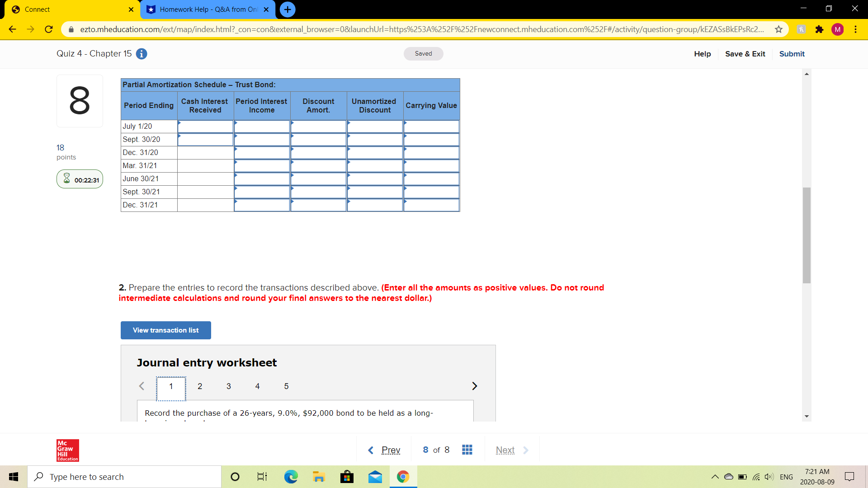The image size is (868, 488).
Task: Click View transaction list button
Action: [165, 330]
